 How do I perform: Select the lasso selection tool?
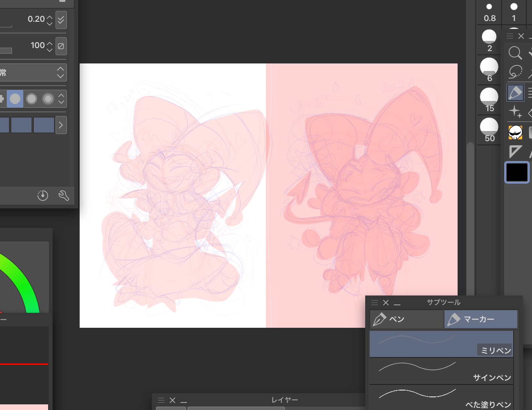coord(515,71)
